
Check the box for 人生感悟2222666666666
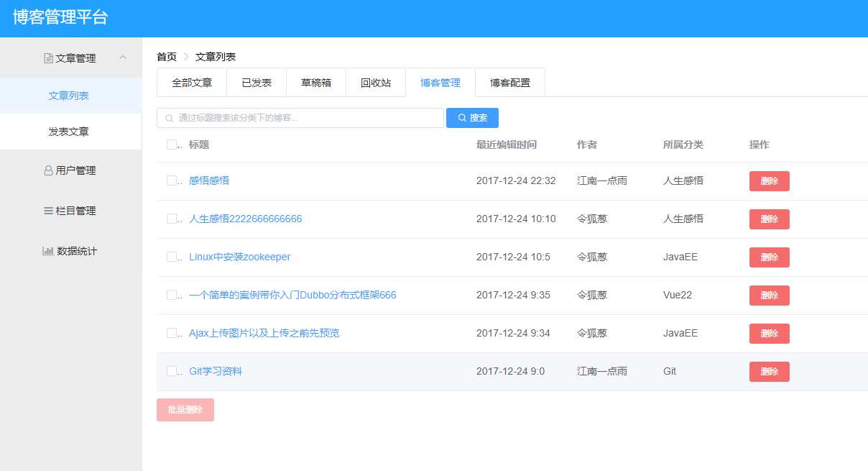(172, 219)
